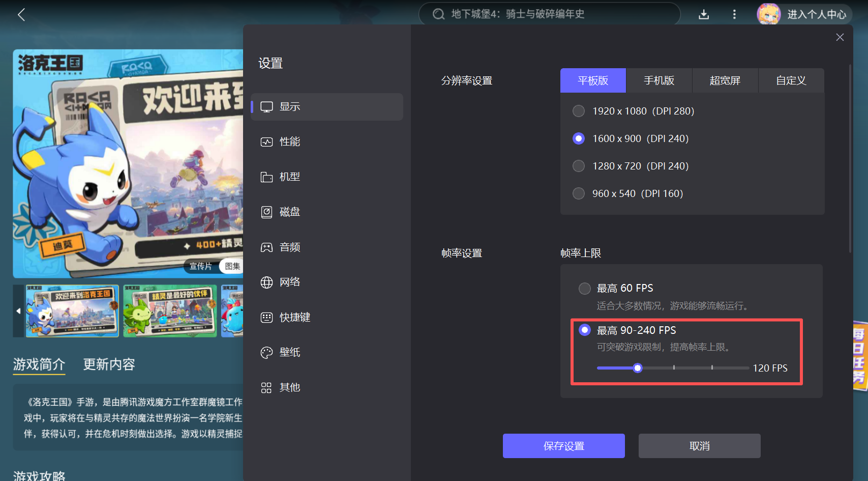The height and width of the screenshot is (481, 868).
Task: Click the 120 FPS value label
Action: 770,368
